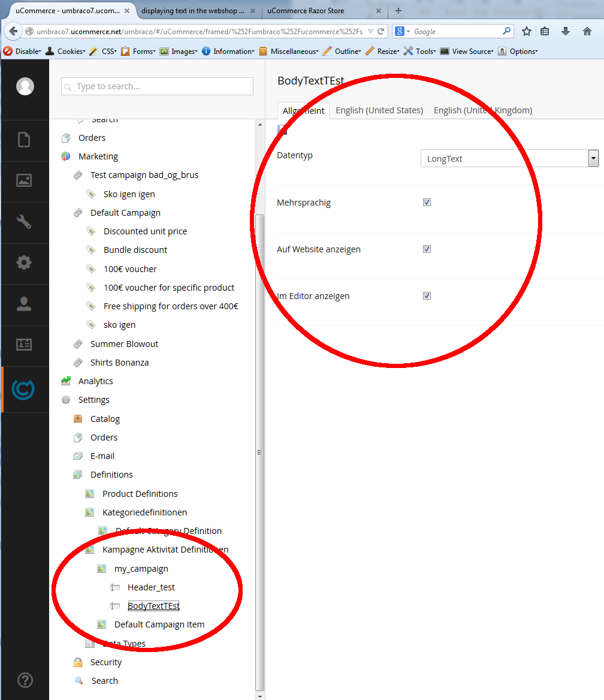604x700 pixels.
Task: Click the browser back arrow button
Action: click(13, 31)
